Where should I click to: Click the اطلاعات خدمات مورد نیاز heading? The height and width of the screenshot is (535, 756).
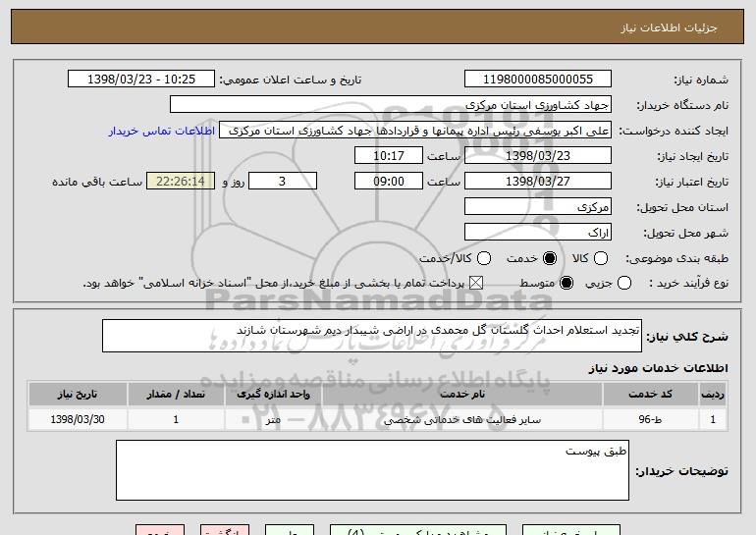coord(658,368)
